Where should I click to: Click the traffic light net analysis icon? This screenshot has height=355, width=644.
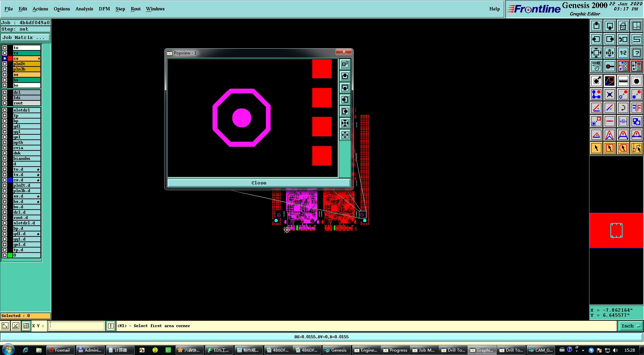click(623, 66)
